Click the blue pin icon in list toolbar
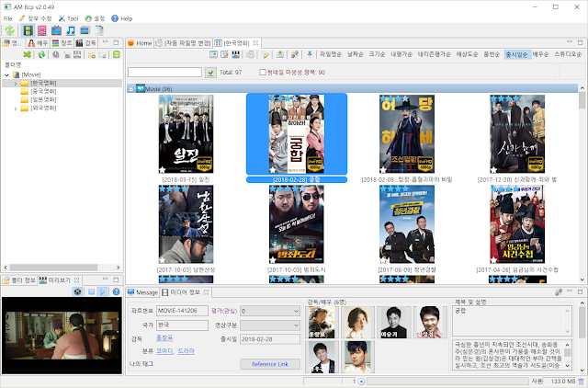 pos(310,55)
